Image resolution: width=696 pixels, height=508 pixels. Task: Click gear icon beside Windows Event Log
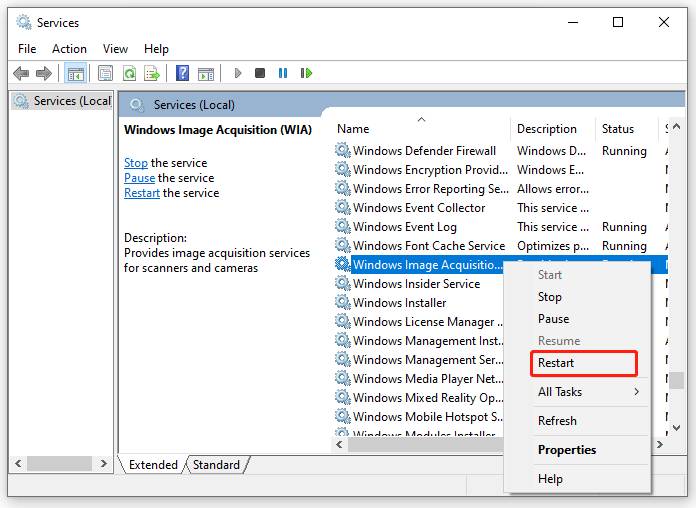tap(343, 226)
